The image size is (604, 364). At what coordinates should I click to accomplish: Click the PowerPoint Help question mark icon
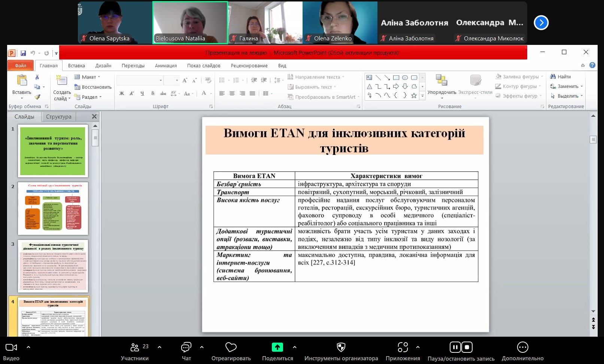click(592, 65)
